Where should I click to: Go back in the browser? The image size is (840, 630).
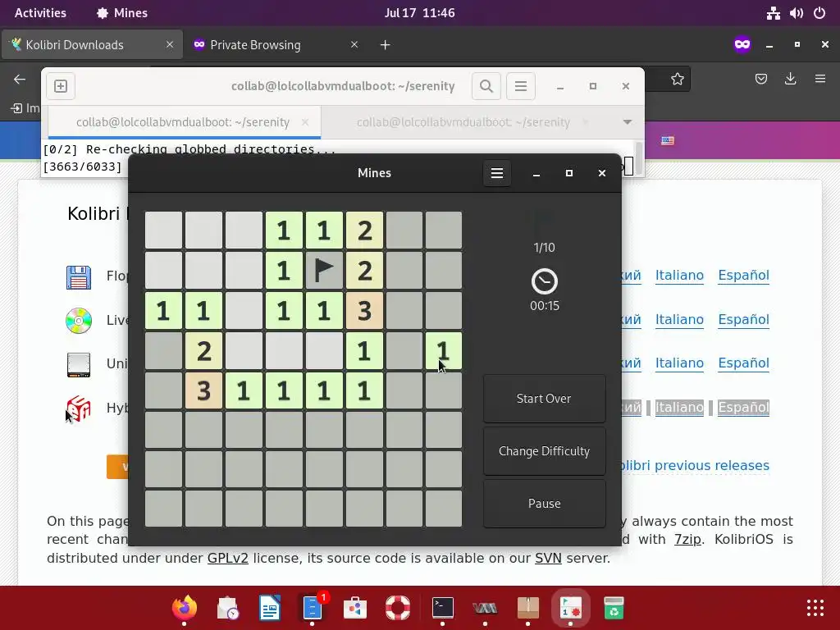[x=20, y=80]
